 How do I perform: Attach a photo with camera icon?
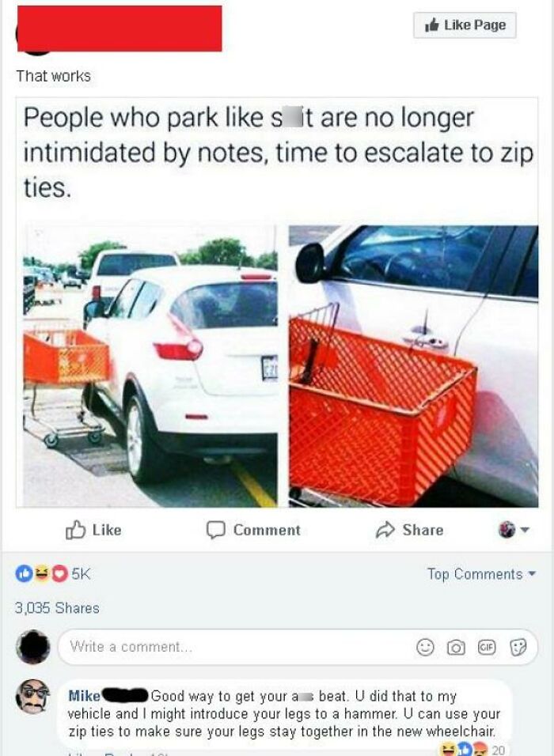click(x=456, y=648)
